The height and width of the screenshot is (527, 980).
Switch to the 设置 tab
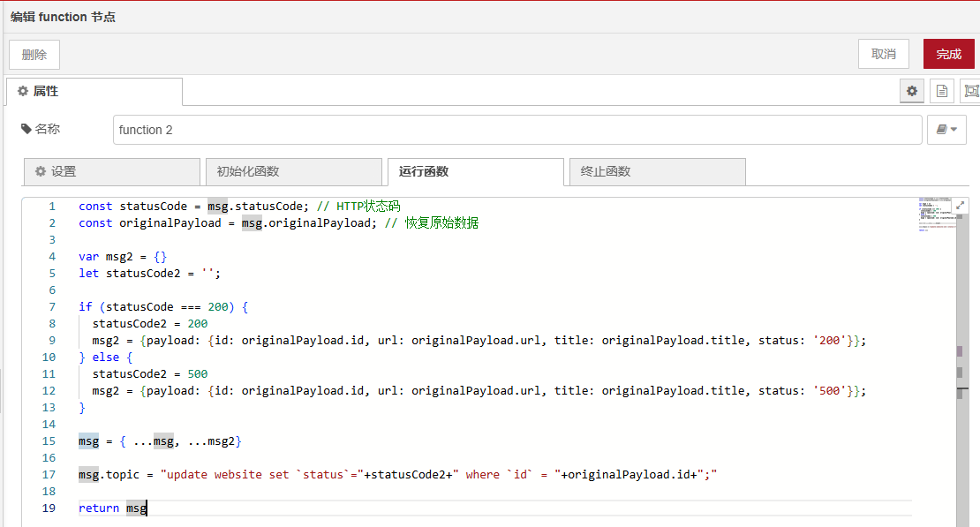[x=111, y=171]
